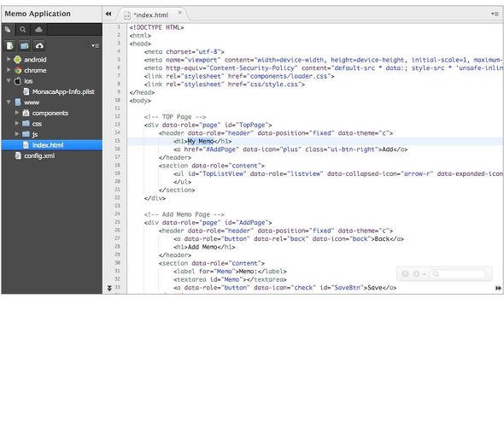Viewport: 504px width, 427px height.
Task: Upload files using the cloud arrow icon
Action: click(x=39, y=46)
